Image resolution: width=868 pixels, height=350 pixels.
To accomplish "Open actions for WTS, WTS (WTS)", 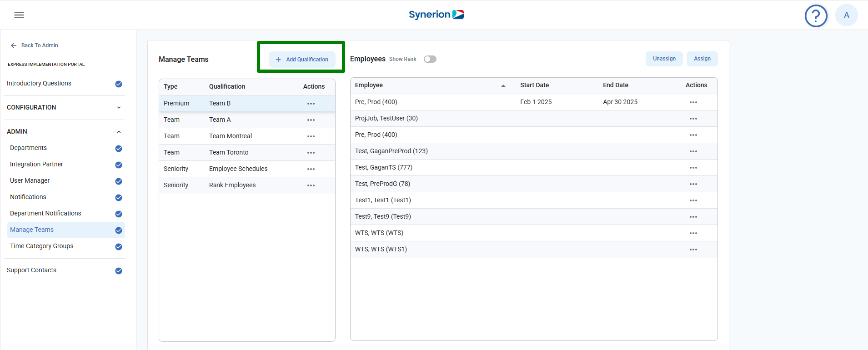I will (x=693, y=233).
